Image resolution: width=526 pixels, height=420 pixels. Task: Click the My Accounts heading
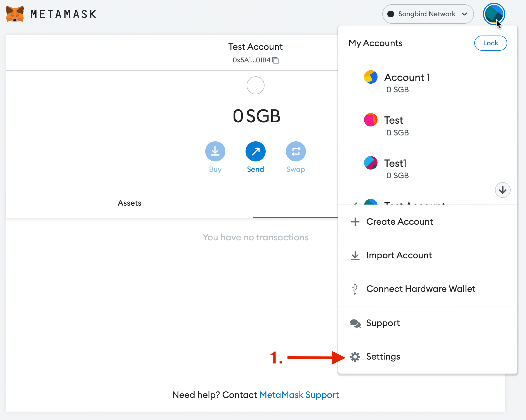pos(376,43)
